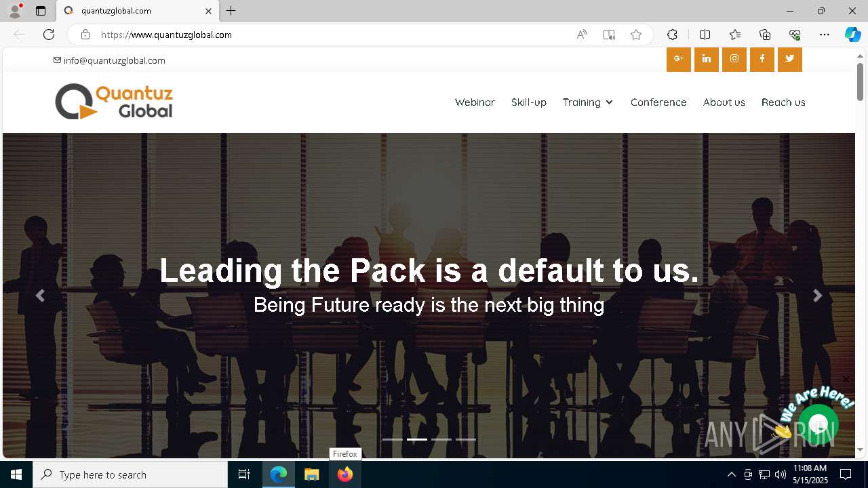Open the Windows Start menu
Image resolution: width=868 pixels, height=488 pixels.
click(x=16, y=474)
